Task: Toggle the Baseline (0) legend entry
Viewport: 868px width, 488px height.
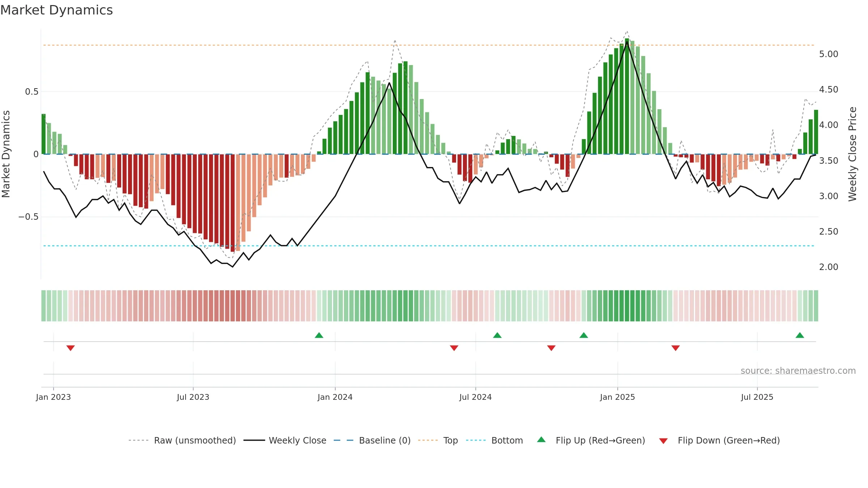Action: click(x=372, y=440)
